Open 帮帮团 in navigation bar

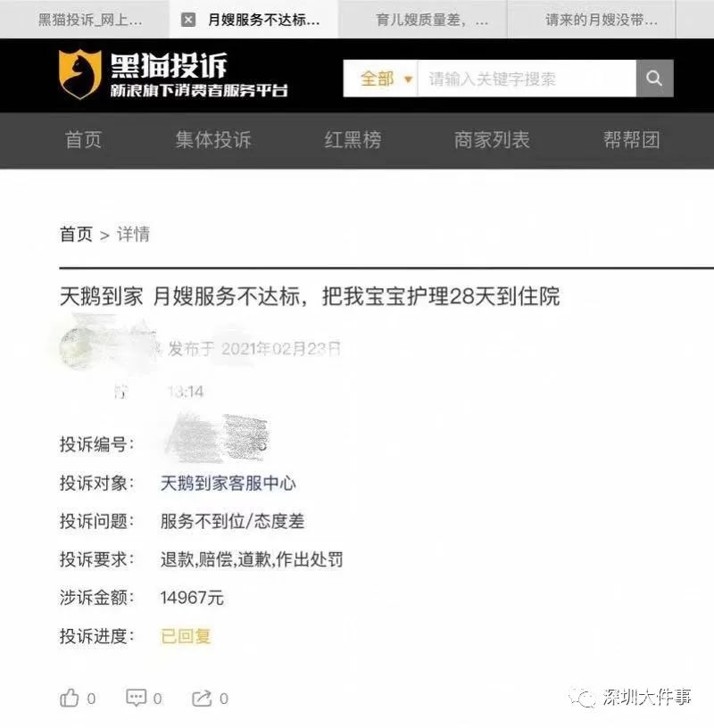(x=631, y=140)
